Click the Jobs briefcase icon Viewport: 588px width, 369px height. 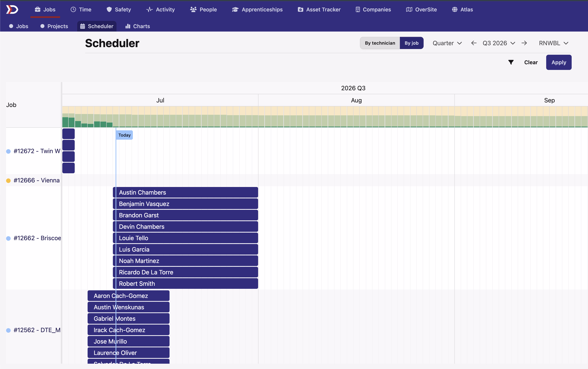[38, 10]
